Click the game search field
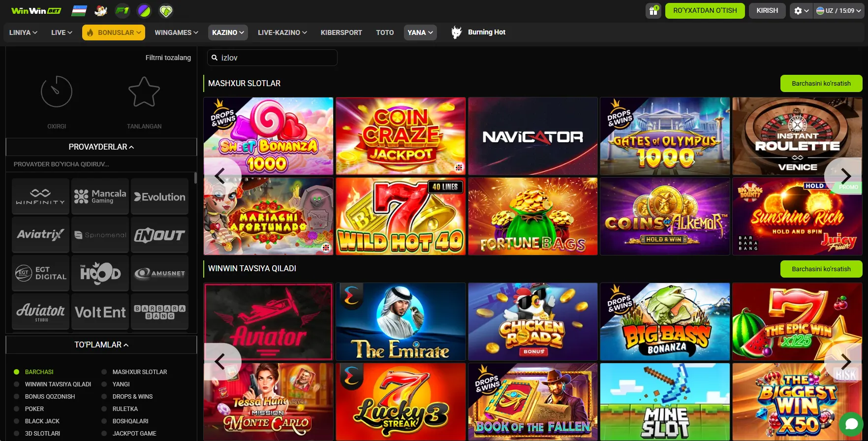The image size is (868, 441). point(272,58)
